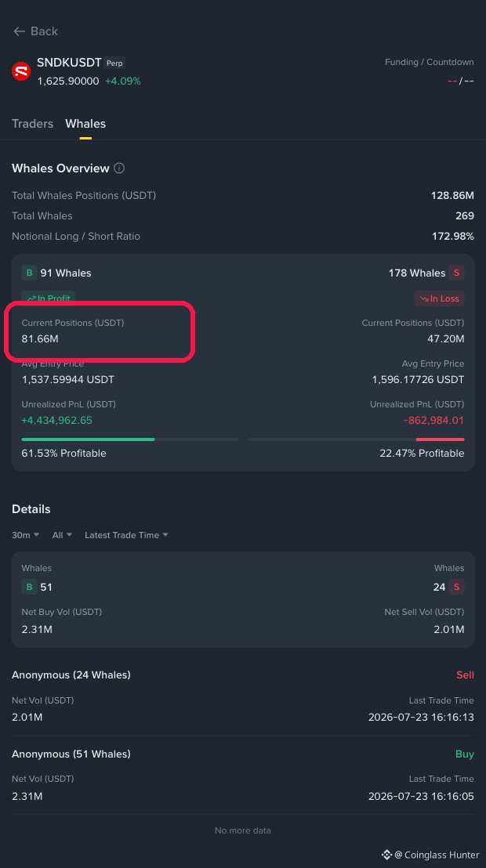Click the B badge next to 51

pos(29,587)
